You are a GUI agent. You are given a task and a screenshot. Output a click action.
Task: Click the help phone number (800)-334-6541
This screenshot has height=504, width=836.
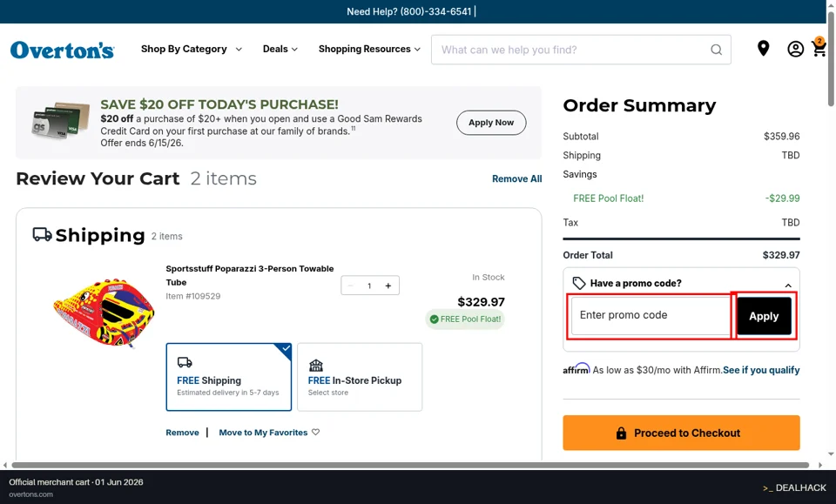point(436,11)
